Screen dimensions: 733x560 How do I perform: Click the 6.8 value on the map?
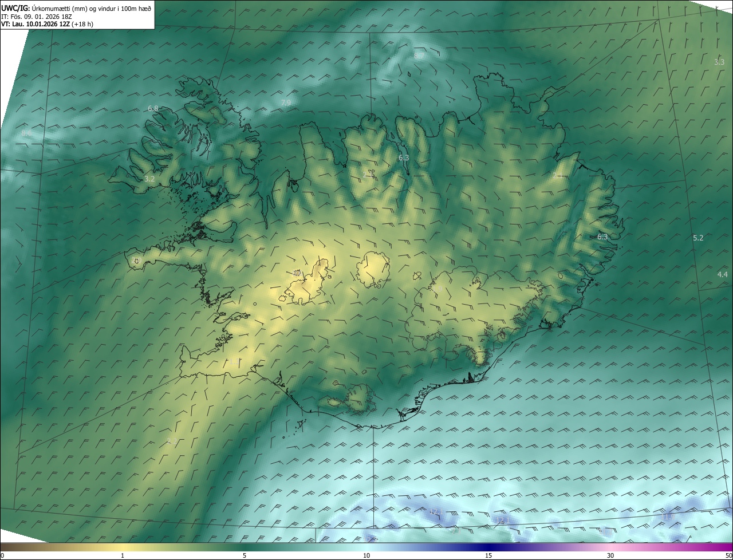coord(153,108)
